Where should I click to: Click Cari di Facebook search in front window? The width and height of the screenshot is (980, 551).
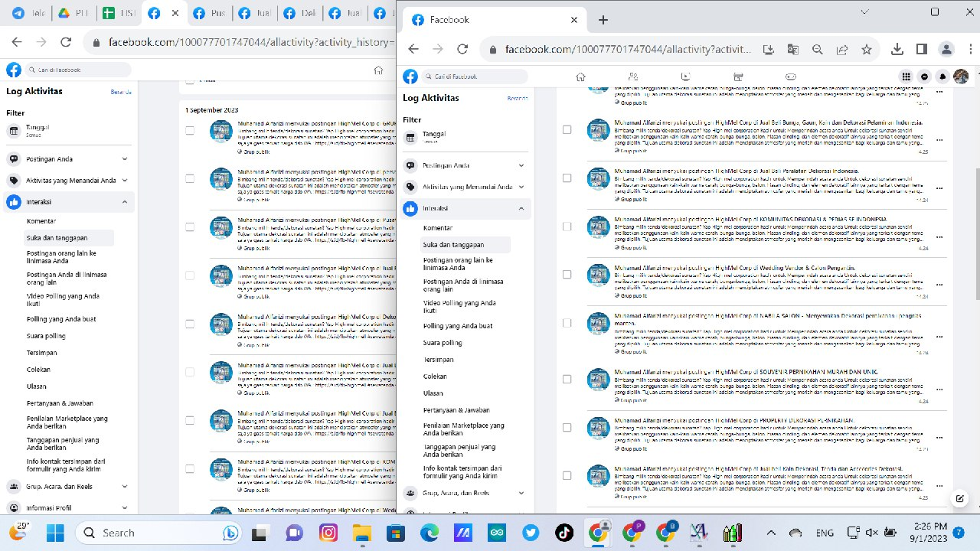[x=475, y=77]
